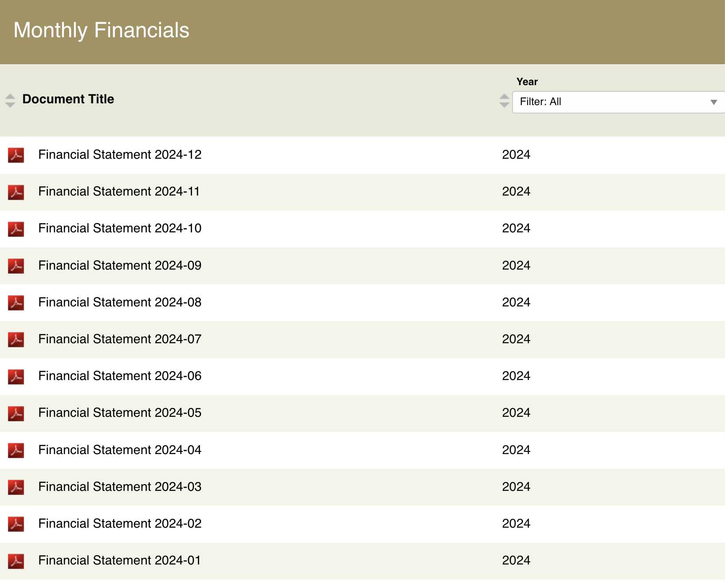This screenshot has width=725, height=588.
Task: Click the PDF icon for Financial Statement 2024-07
Action: tap(16, 340)
